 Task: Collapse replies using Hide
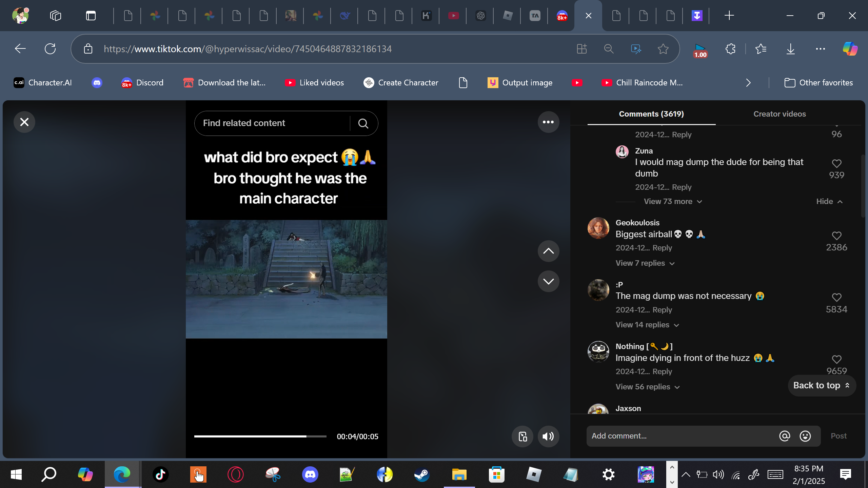point(829,202)
